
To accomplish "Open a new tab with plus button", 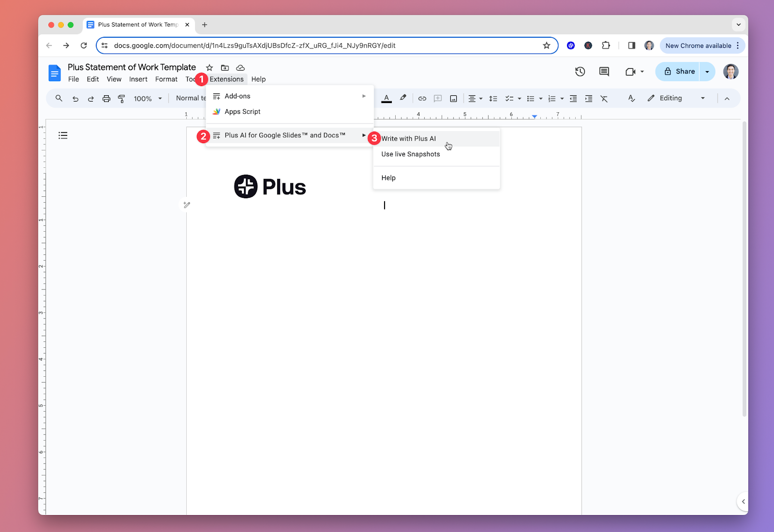I will (x=205, y=25).
